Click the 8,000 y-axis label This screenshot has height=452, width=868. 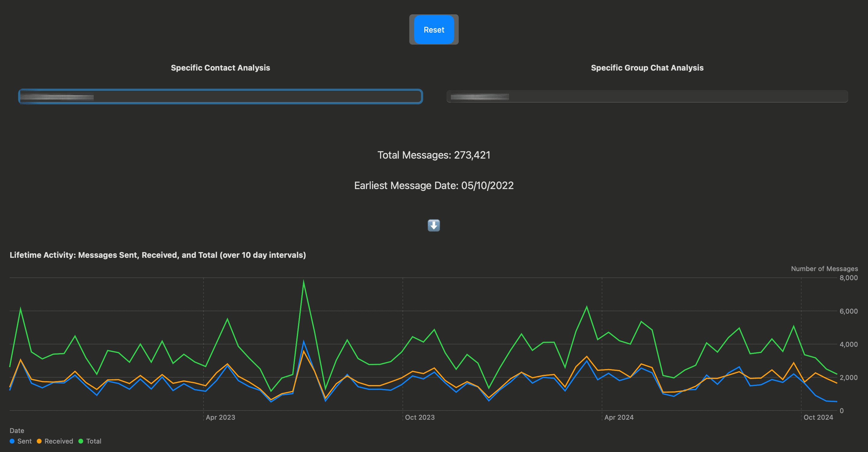pos(848,278)
